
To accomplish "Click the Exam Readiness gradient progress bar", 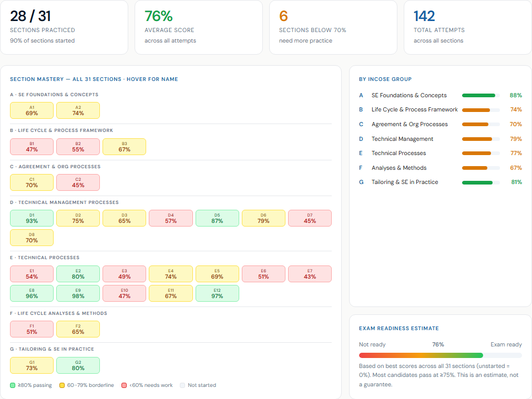I will click(441, 355).
